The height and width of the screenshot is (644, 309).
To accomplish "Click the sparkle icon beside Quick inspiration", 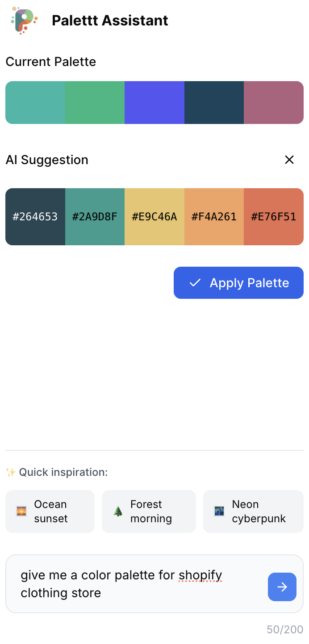I will click(x=10, y=471).
